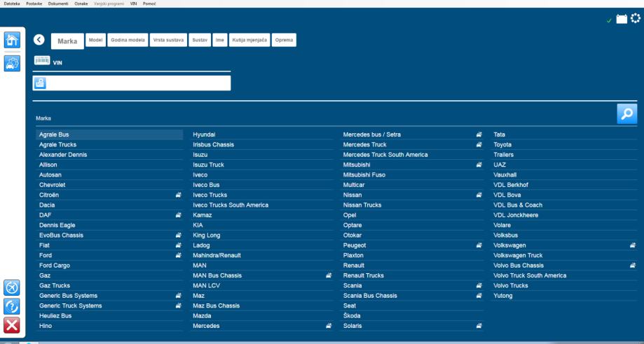Open the vehicle selection icon in sidebar
Image resolution: width=644 pixels, height=344 pixels.
(x=12, y=64)
